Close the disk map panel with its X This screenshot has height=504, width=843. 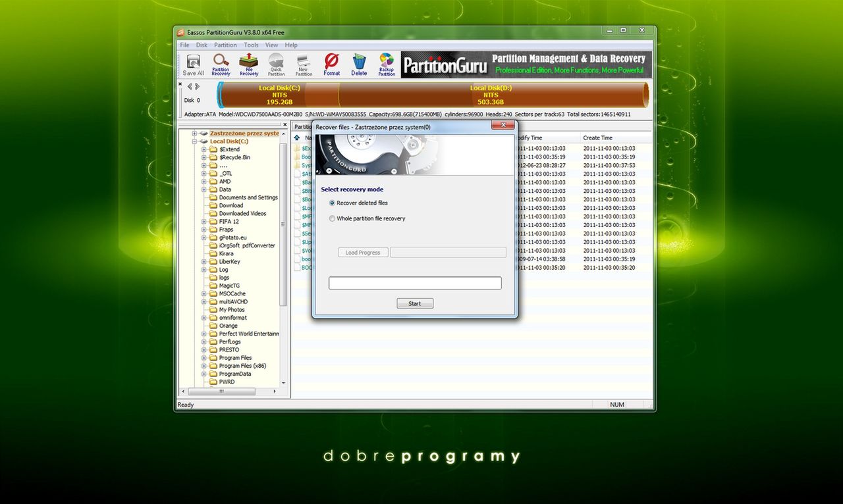pos(180,84)
